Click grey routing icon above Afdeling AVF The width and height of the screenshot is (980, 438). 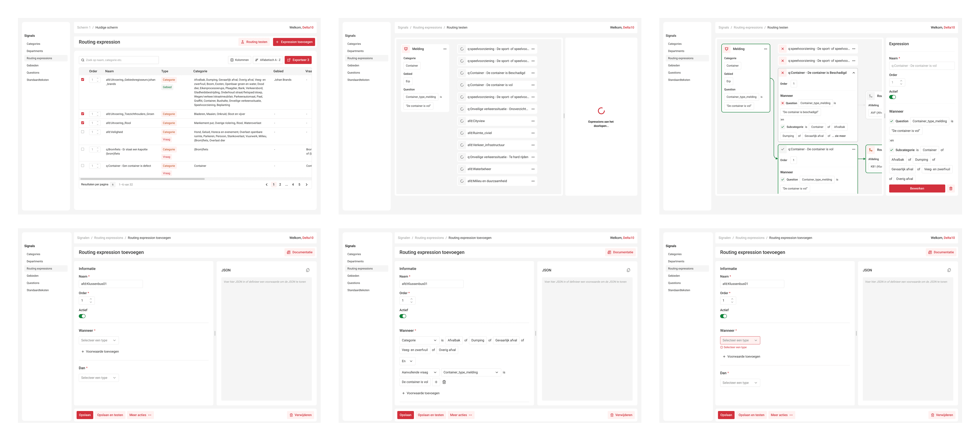click(871, 96)
